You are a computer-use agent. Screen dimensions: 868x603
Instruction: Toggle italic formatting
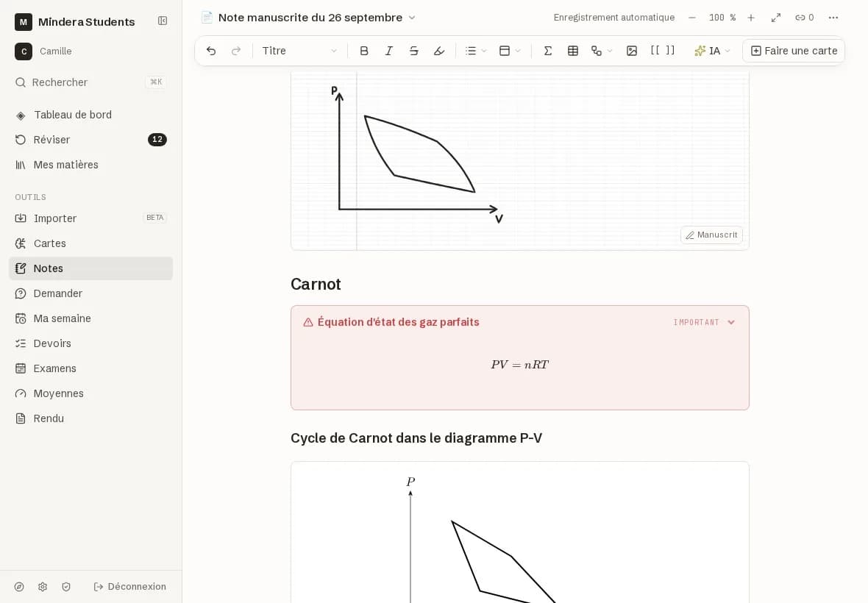[x=388, y=51]
